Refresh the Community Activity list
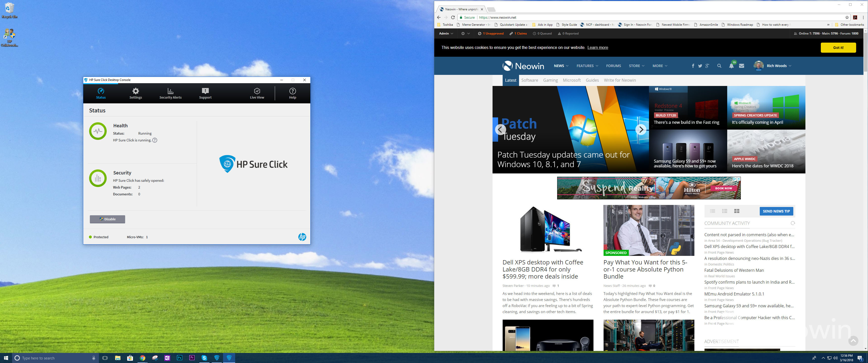 (x=793, y=223)
